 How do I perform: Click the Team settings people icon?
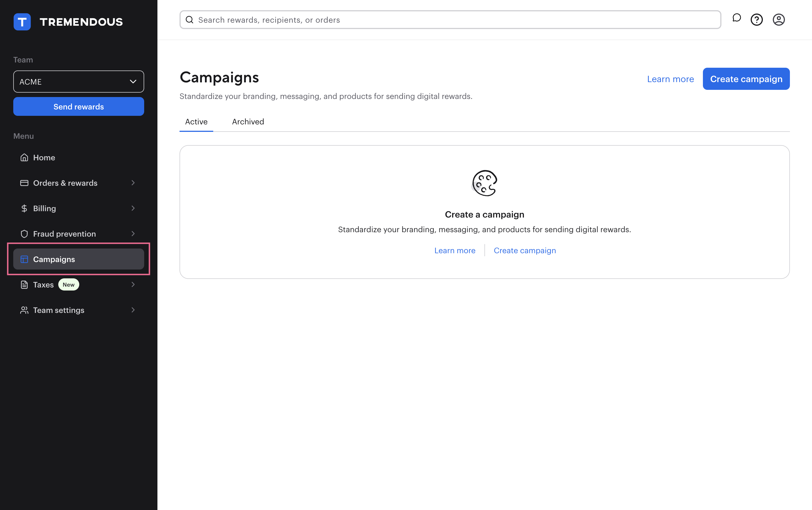coord(24,310)
